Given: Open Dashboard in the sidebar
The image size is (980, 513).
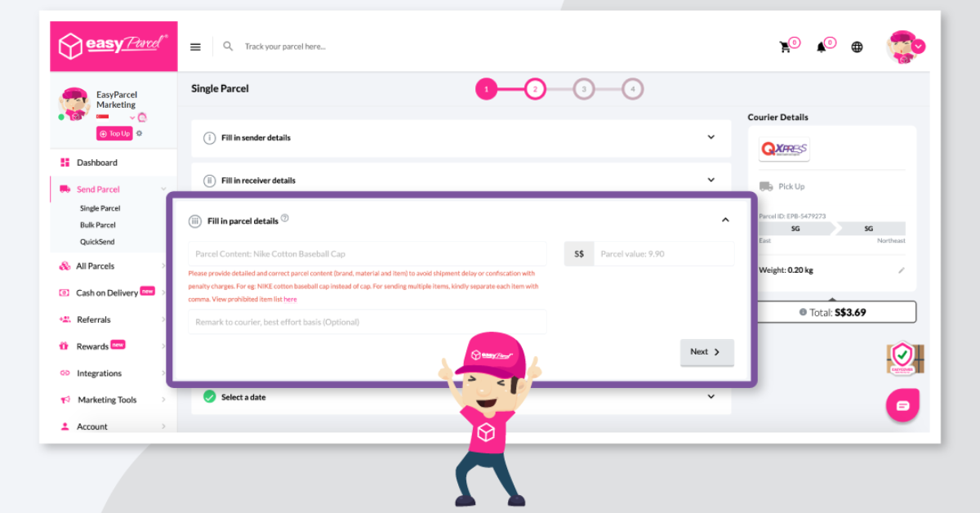Looking at the screenshot, I should pos(97,163).
